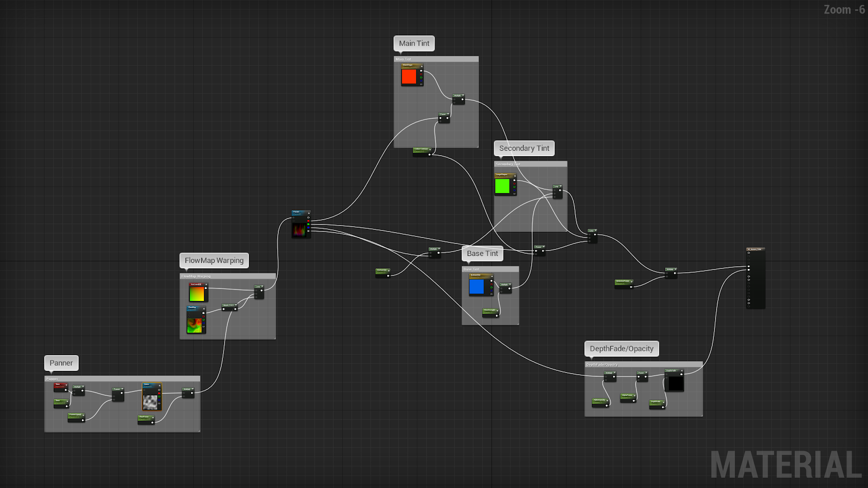Screen dimensions: 868x488
Task: Click the Main Tint comment bubble
Action: tap(414, 43)
